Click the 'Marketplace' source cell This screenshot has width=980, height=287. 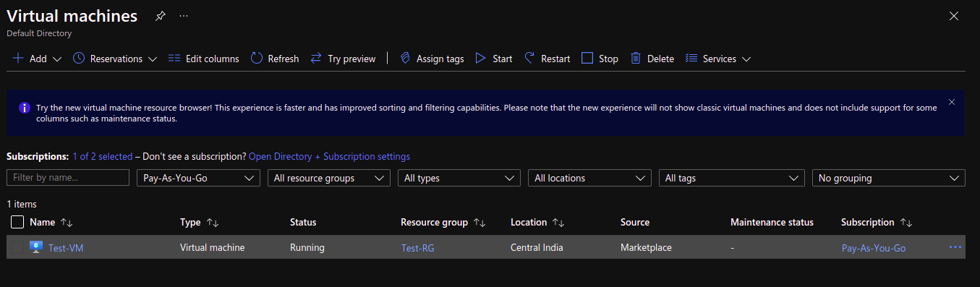click(x=646, y=247)
